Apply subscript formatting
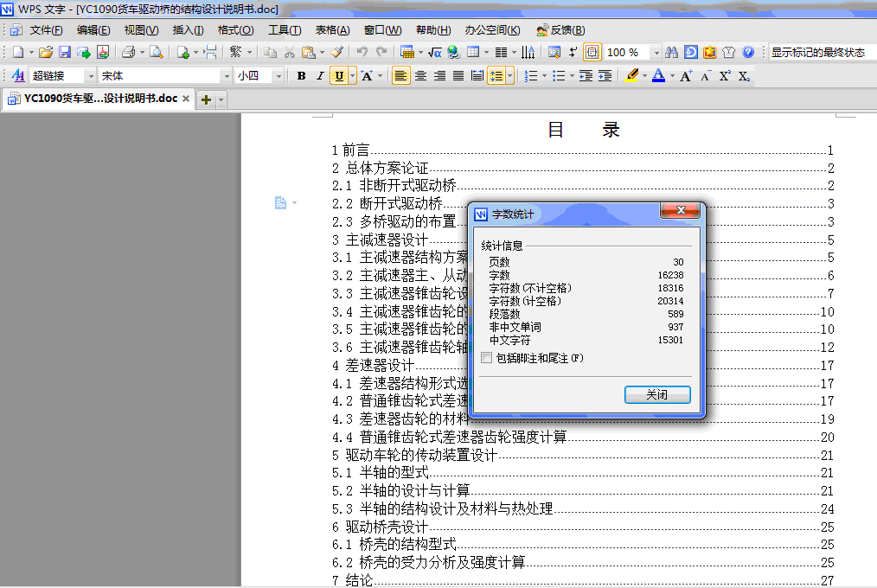Screen dimensions: 877x588 [743, 76]
